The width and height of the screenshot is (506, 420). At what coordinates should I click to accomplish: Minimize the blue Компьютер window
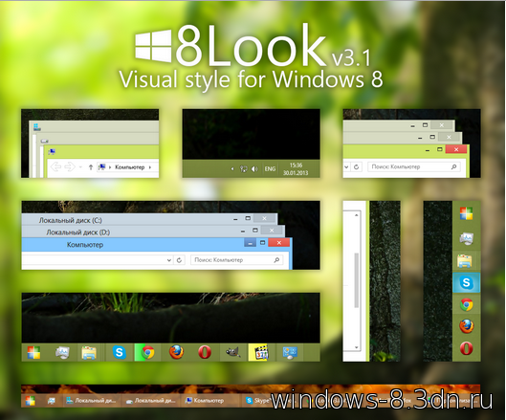250,242
